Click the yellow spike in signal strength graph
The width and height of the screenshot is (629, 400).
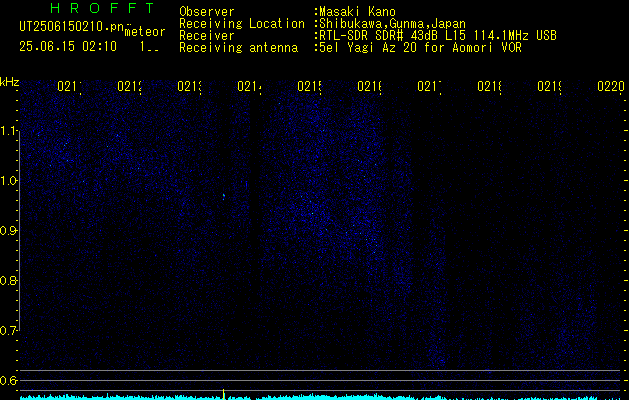[x=223, y=394]
